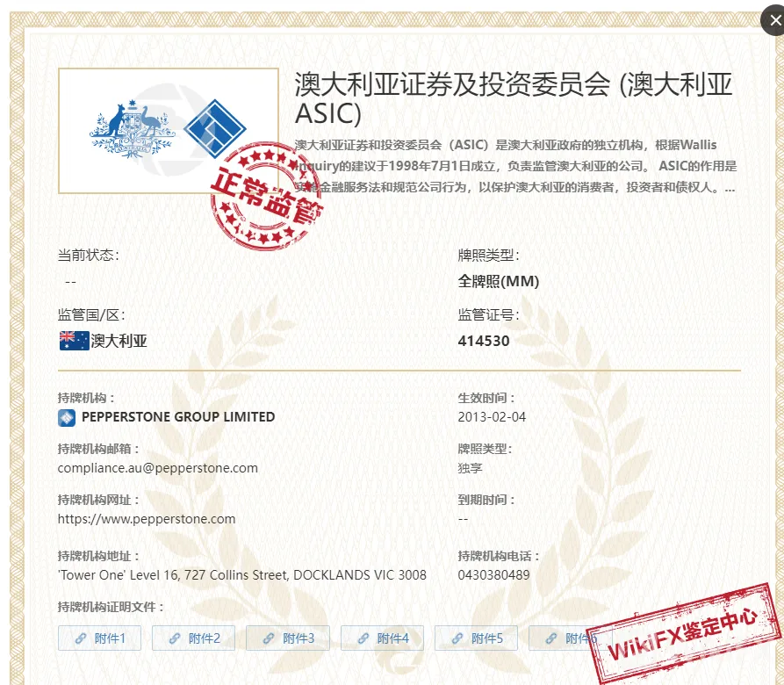The height and width of the screenshot is (685, 784).
Task: Click the ASIC regulator logo image
Action: tap(169, 131)
